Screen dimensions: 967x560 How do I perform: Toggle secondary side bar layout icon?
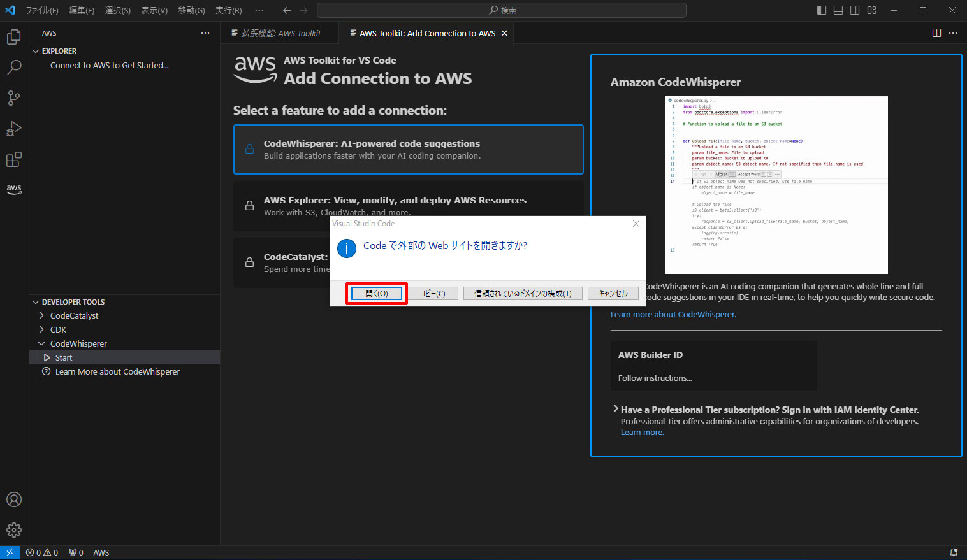click(x=855, y=10)
